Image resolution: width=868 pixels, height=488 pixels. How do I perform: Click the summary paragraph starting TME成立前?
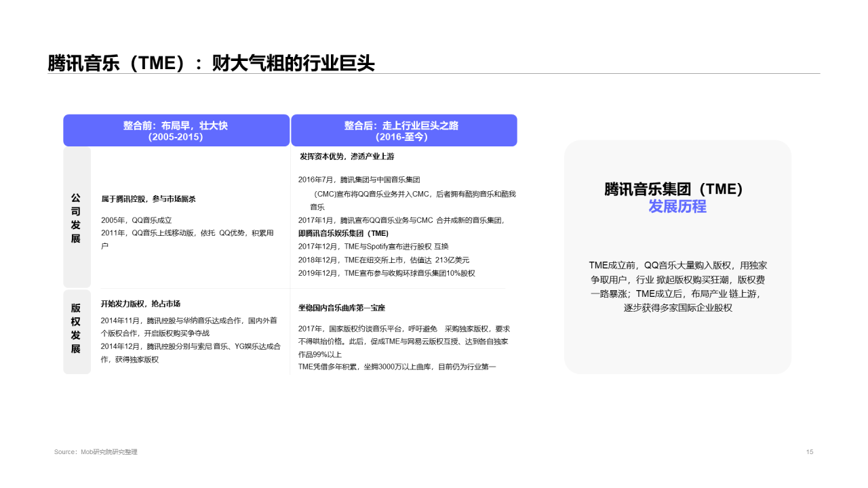tap(678, 286)
